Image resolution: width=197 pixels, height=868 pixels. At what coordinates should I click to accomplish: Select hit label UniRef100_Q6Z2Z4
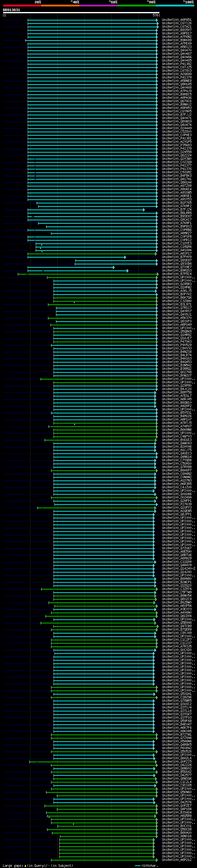point(176,155)
